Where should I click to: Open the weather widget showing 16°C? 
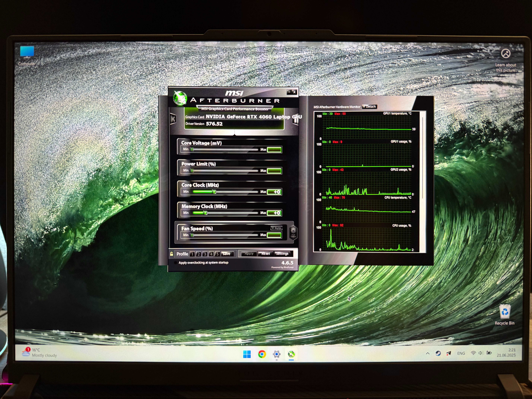coord(39,353)
